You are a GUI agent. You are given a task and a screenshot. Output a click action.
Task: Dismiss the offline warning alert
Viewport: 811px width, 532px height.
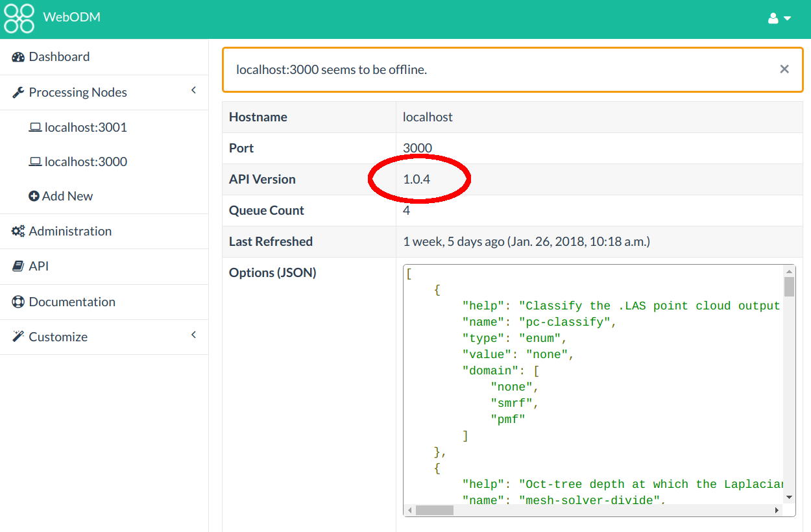tap(784, 69)
